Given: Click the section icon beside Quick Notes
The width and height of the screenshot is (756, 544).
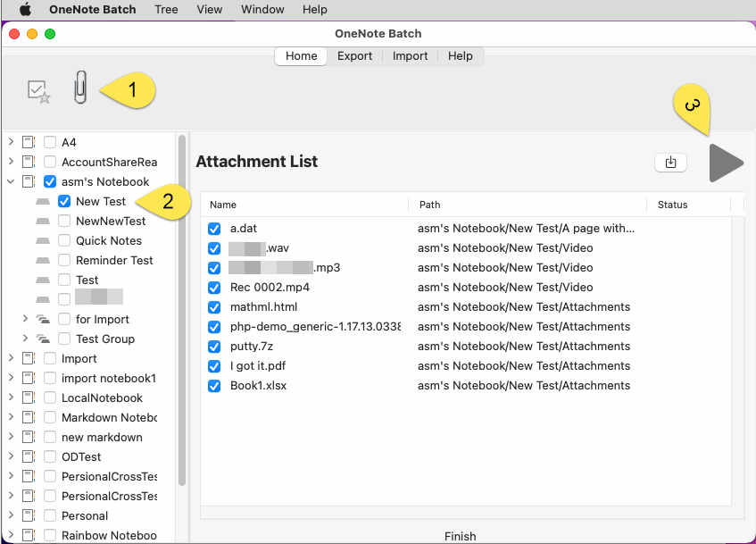Looking at the screenshot, I should coord(43,241).
